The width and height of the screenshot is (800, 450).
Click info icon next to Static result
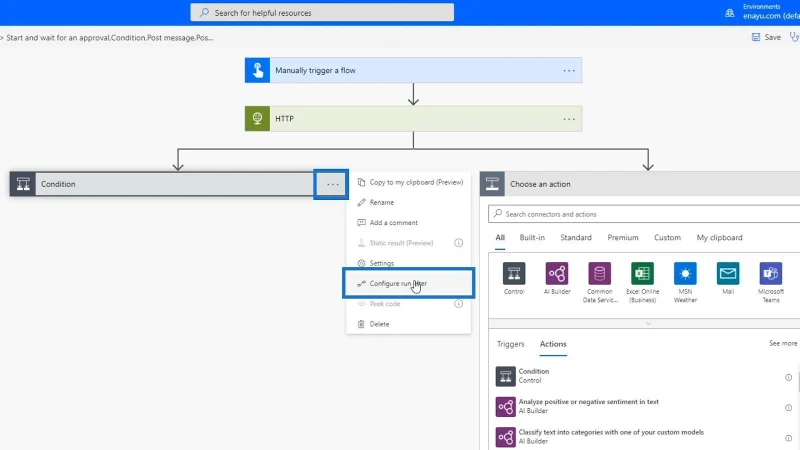[459, 243]
